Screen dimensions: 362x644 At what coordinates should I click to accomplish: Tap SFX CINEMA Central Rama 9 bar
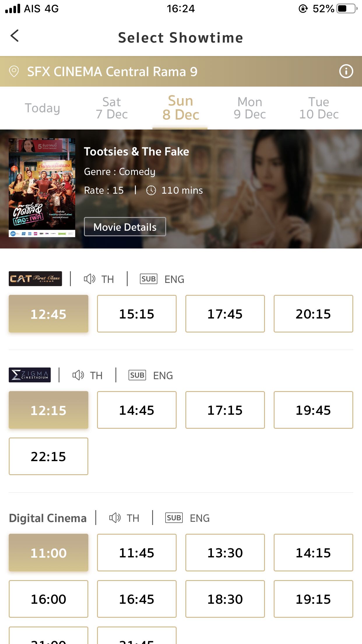point(181,71)
